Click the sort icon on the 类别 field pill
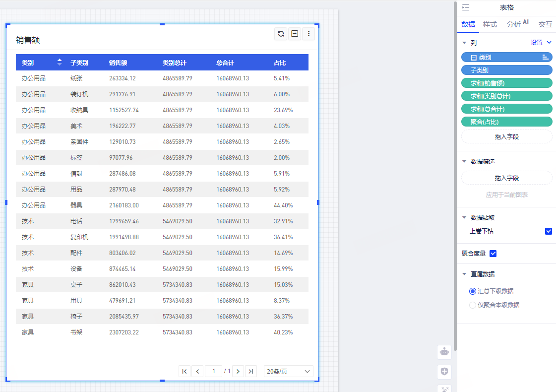The height and width of the screenshot is (392, 556). (x=546, y=58)
